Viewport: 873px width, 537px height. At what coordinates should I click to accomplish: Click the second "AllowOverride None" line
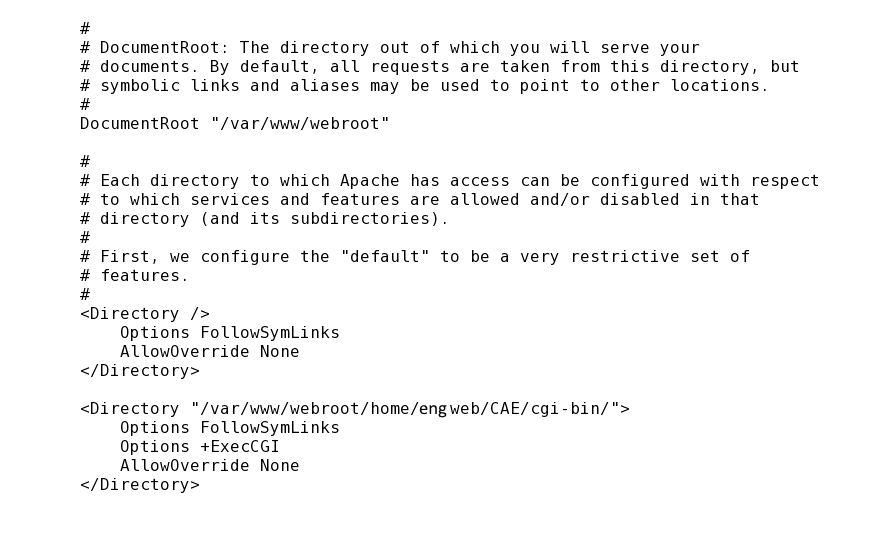pos(209,465)
